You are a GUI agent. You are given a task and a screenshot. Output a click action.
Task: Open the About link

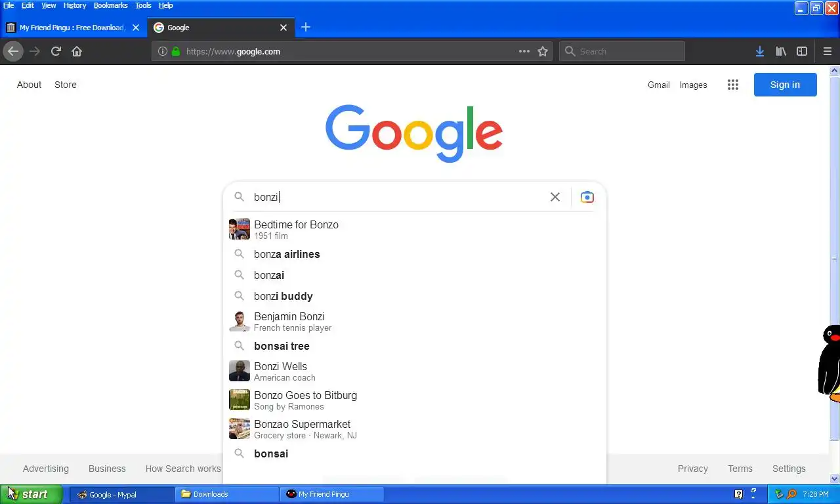(29, 85)
